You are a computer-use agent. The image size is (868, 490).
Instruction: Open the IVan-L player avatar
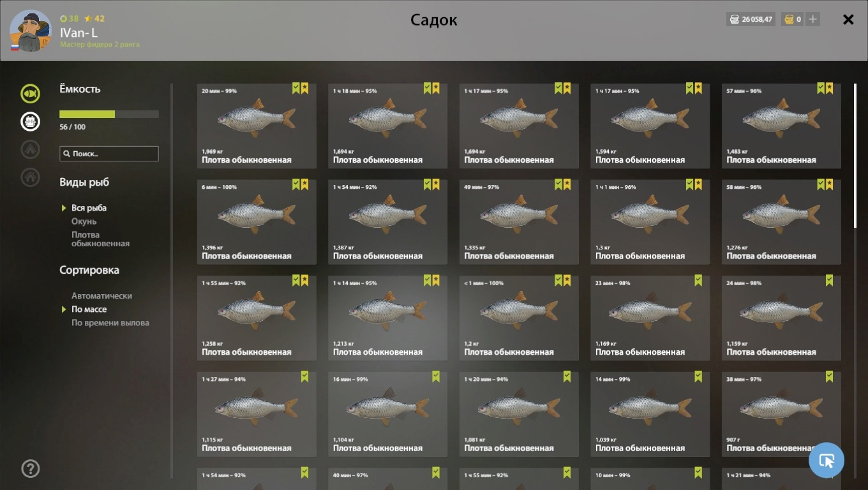coord(30,31)
